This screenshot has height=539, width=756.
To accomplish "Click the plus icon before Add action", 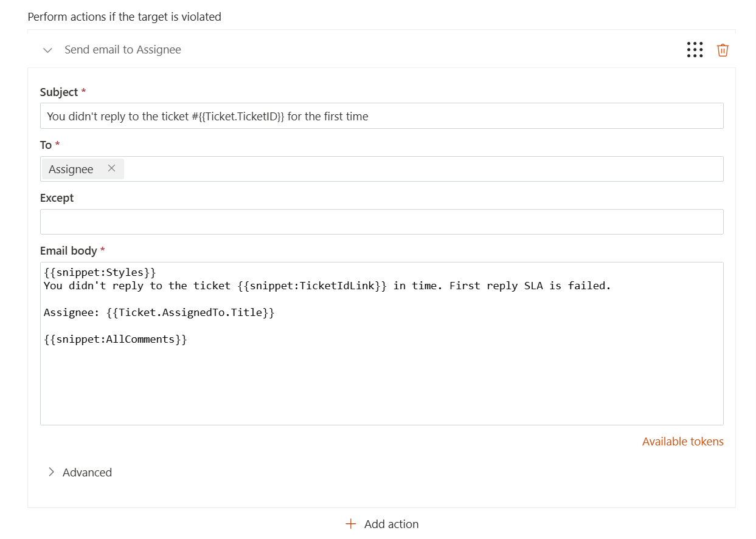I will tap(350, 524).
